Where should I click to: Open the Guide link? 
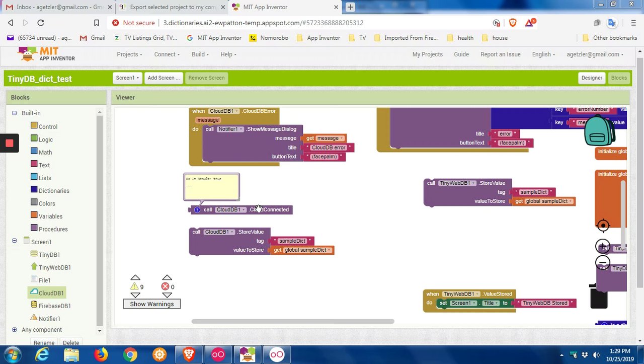[x=461, y=54]
